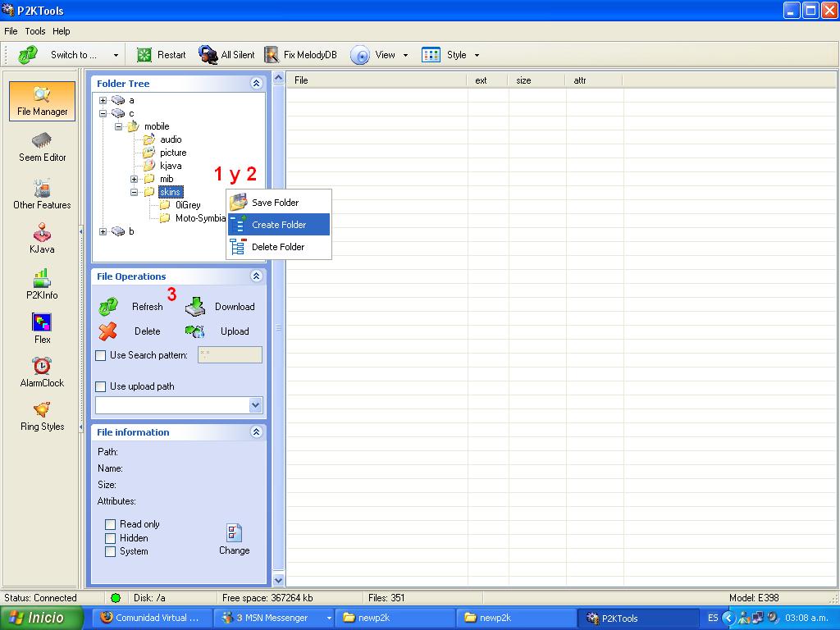Open the AlarmClock section
This screenshot has height=630, width=840.
pyautogui.click(x=43, y=373)
